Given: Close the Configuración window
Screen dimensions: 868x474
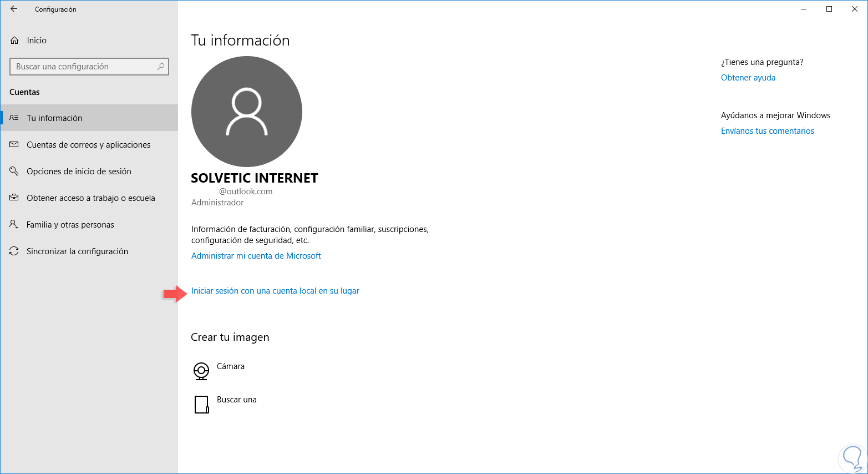Looking at the screenshot, I should (855, 9).
